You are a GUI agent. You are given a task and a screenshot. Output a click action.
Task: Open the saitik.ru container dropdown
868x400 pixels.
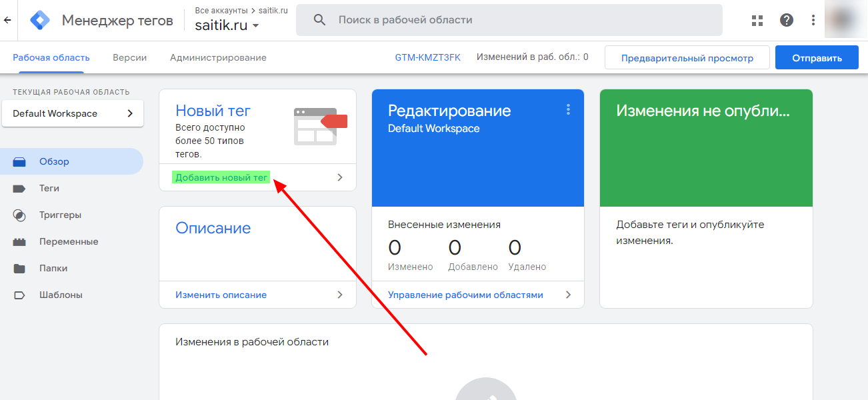point(227,25)
